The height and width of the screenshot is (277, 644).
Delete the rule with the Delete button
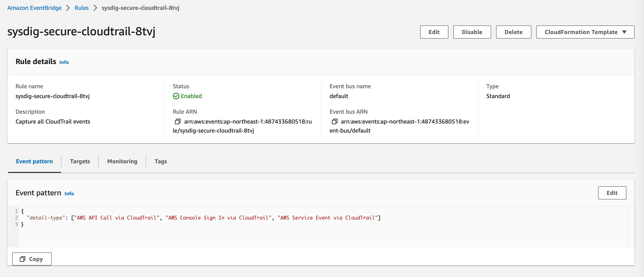pos(514,32)
